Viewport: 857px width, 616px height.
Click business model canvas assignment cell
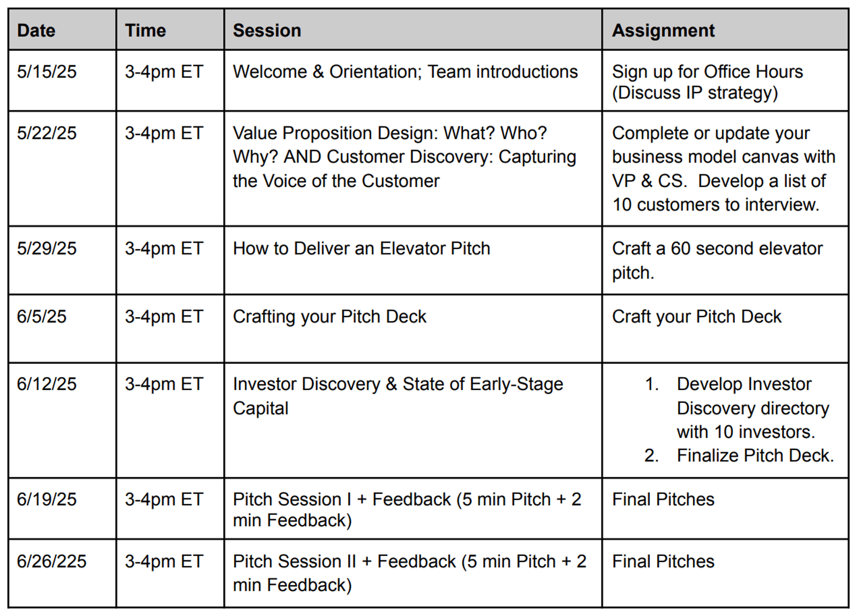pyautogui.click(x=725, y=168)
